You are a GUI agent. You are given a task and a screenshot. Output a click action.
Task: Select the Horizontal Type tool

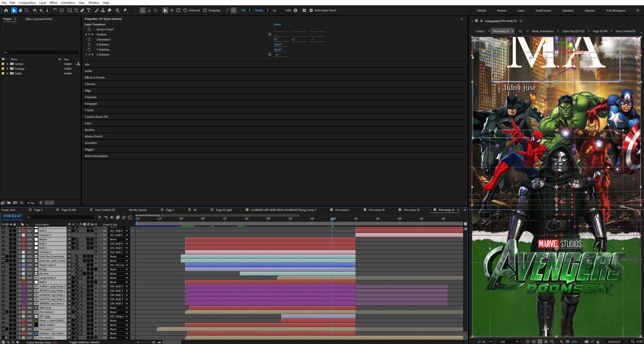point(89,10)
